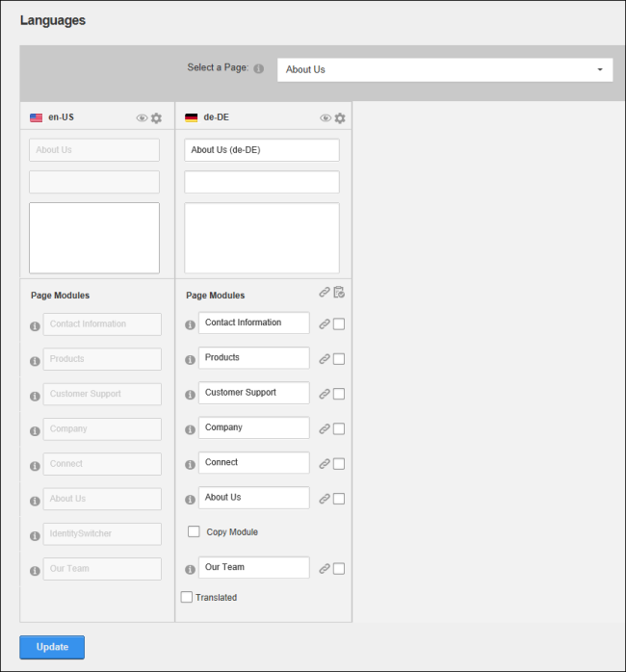Viewport: 626px width, 672px height.
Task: Click the info icon next to de-DE Products
Action: click(190, 359)
